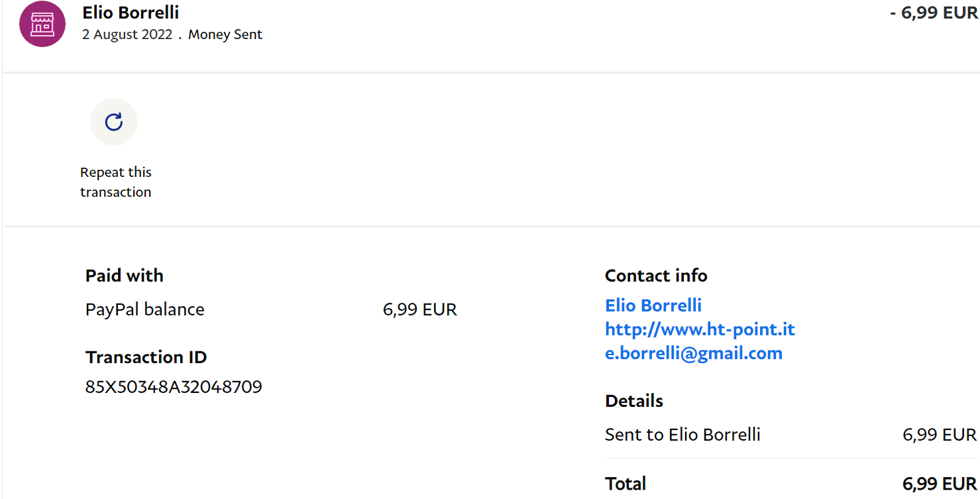Click the e.borrelli@gmail.com email link
Viewport: 980px width, 499px height.
click(x=693, y=353)
